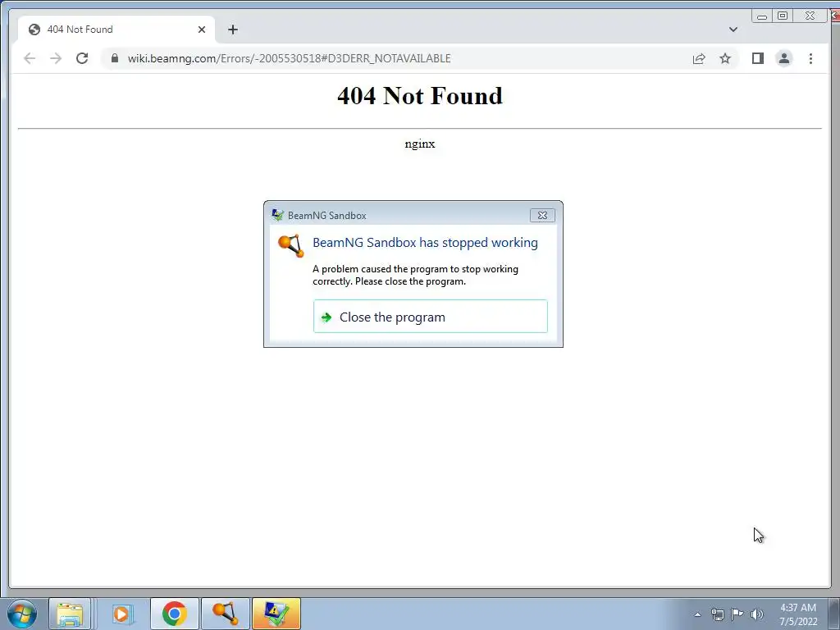This screenshot has width=840, height=630.
Task: Restore down the Chrome window
Action: click(782, 16)
